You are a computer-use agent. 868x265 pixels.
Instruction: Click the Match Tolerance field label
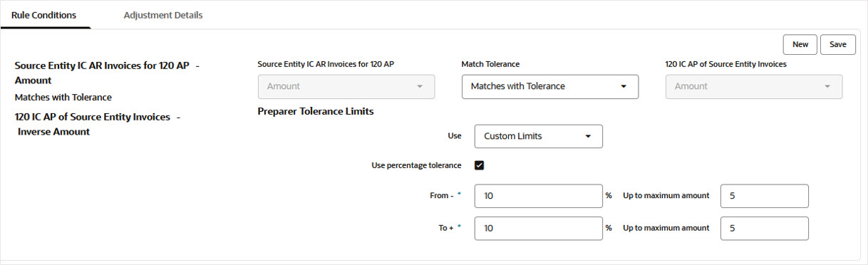491,64
